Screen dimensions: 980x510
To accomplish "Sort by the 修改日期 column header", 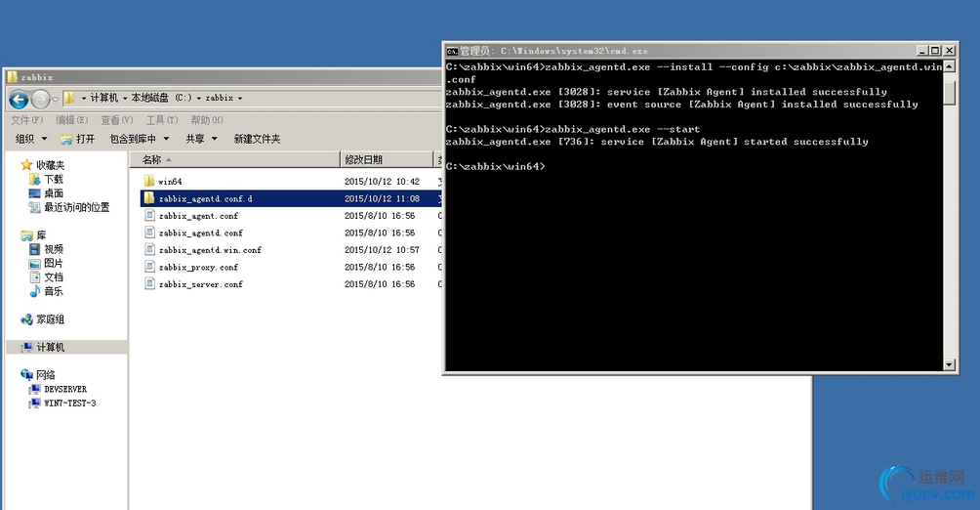I will tap(387, 159).
